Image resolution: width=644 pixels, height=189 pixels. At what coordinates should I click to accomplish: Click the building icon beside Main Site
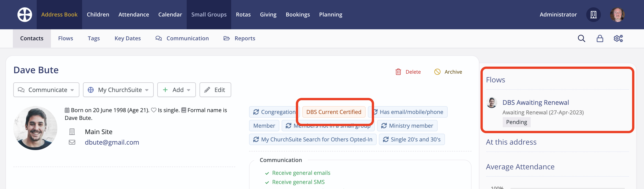[72, 132]
